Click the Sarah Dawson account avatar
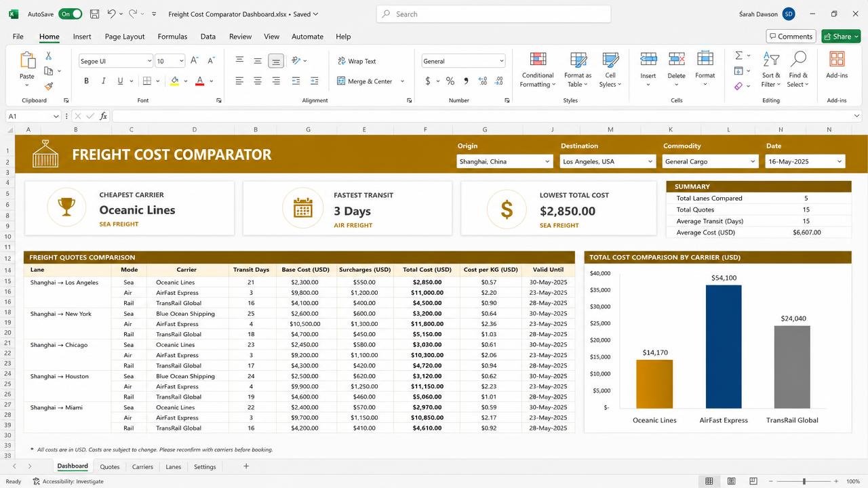Screen dimensions: 868x488 point(789,14)
